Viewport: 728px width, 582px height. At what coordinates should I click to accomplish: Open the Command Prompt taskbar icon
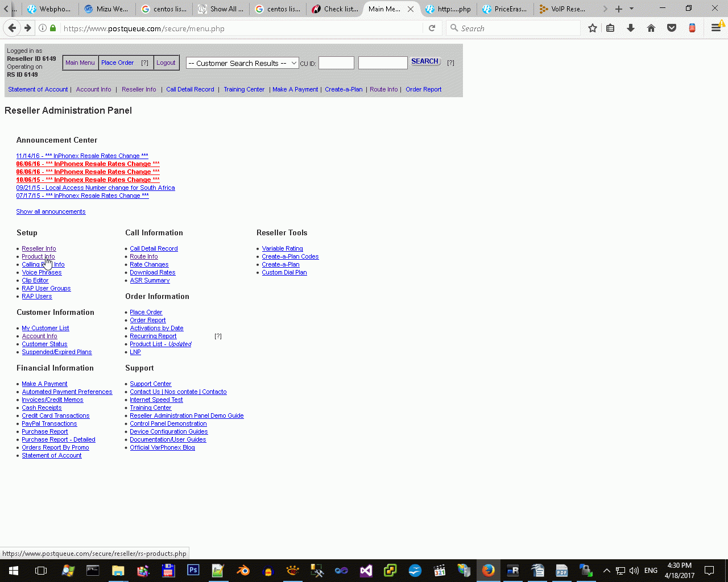pyautogui.click(x=93, y=570)
